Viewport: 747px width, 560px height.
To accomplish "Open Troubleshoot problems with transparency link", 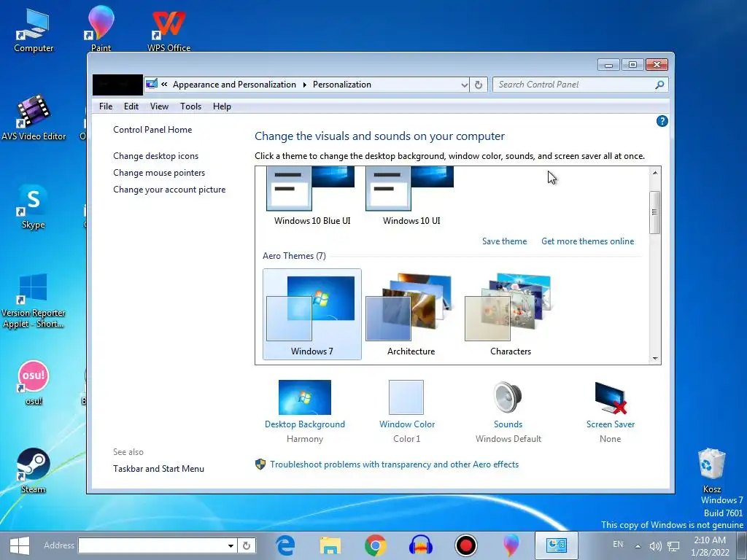I will 394,464.
